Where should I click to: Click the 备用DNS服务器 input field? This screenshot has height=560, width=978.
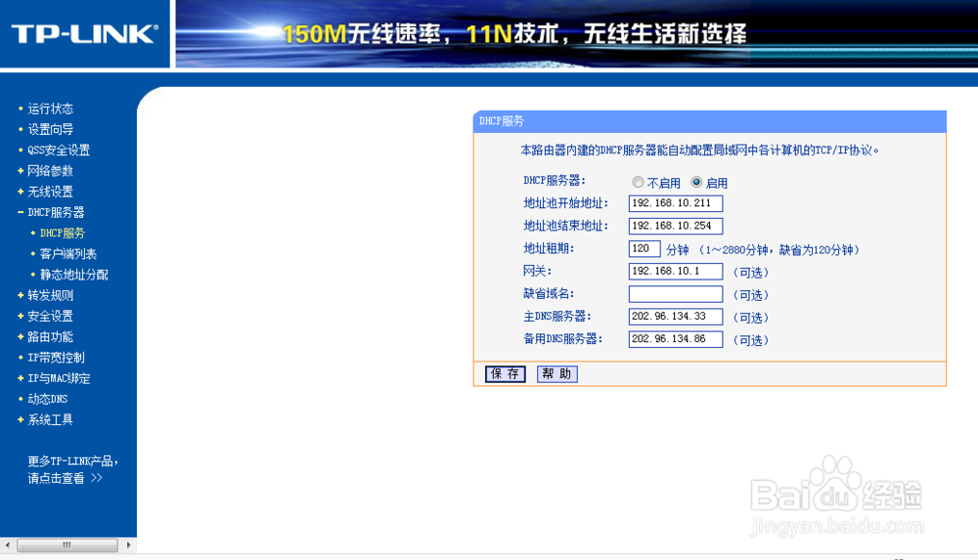pos(676,339)
